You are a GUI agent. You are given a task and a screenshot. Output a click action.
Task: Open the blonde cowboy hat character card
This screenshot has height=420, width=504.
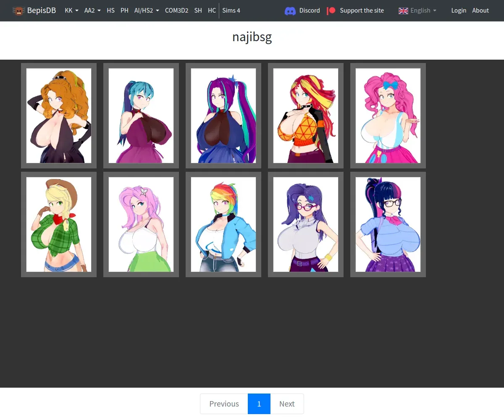[x=59, y=224]
